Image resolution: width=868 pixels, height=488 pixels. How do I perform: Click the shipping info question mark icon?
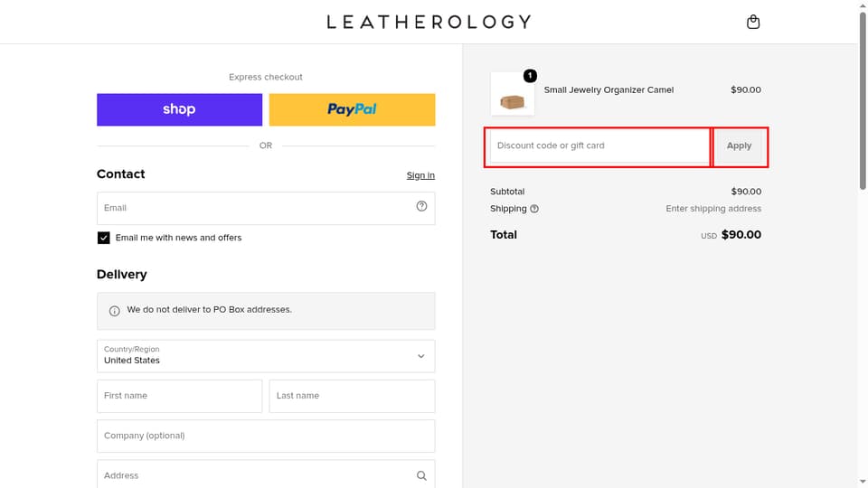pos(534,209)
